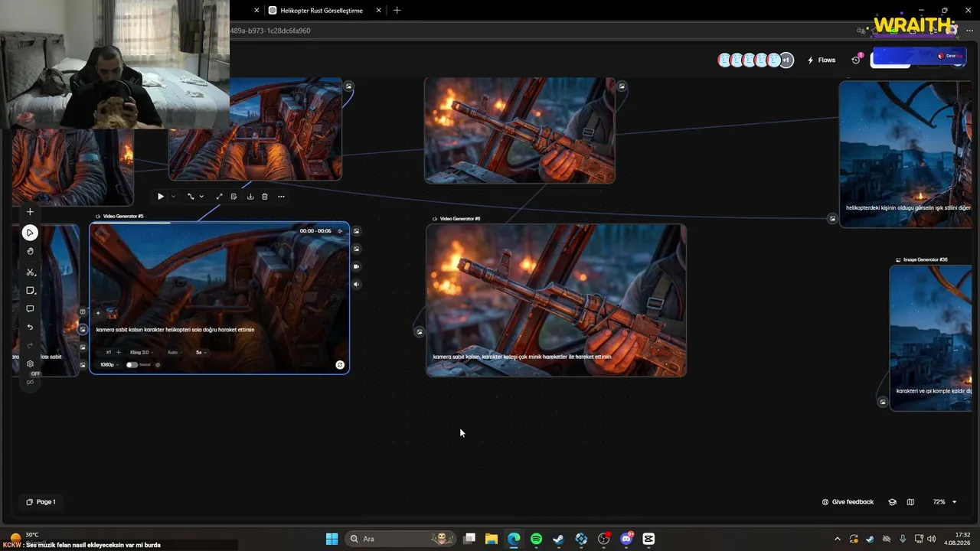Open canvas settings gear in left toolbar

pyautogui.click(x=30, y=364)
